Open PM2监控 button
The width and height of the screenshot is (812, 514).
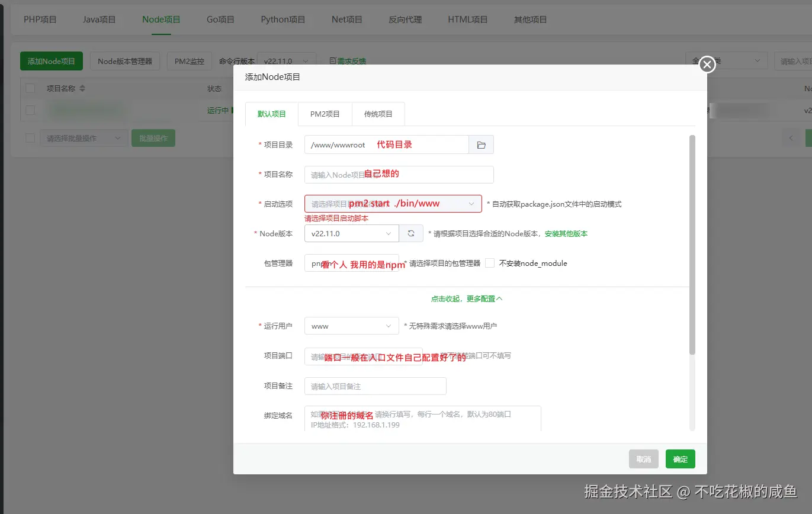[190, 61]
